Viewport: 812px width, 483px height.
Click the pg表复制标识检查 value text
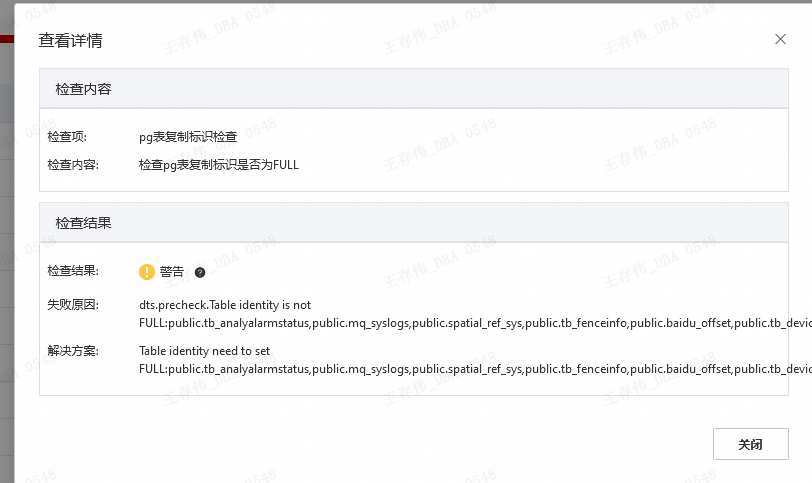[x=188, y=137]
